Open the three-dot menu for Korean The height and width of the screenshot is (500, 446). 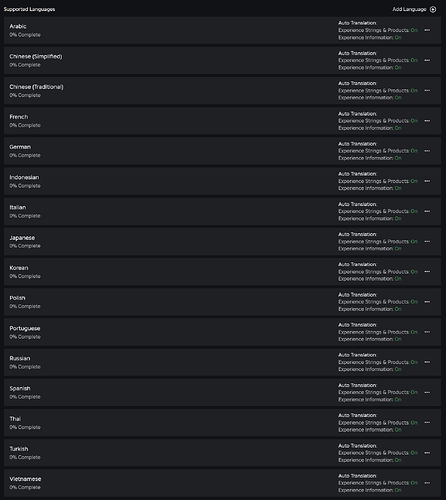click(427, 272)
